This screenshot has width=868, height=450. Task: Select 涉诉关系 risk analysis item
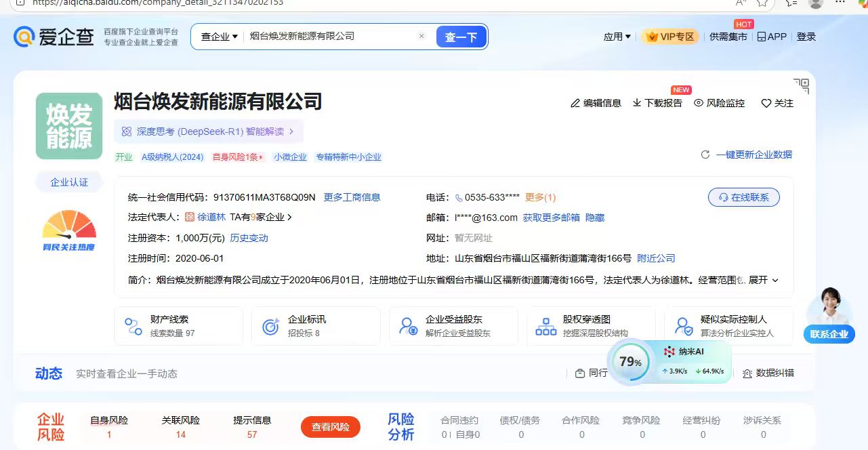click(762, 428)
